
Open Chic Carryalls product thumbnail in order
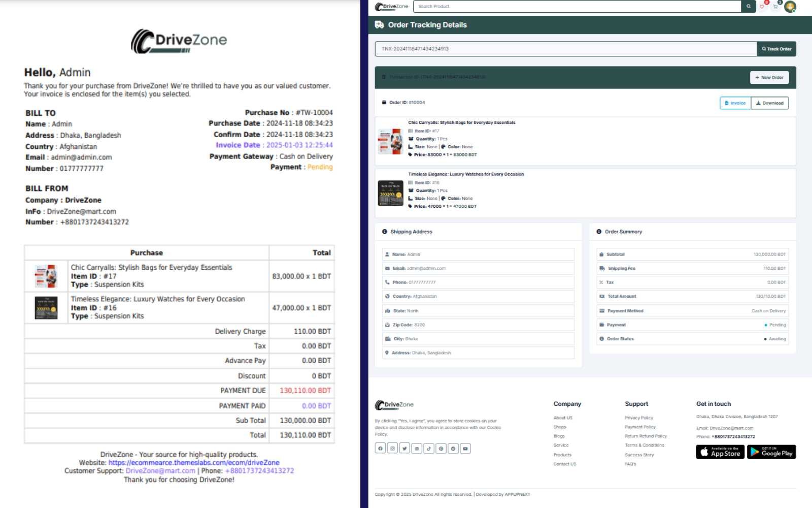click(x=390, y=141)
